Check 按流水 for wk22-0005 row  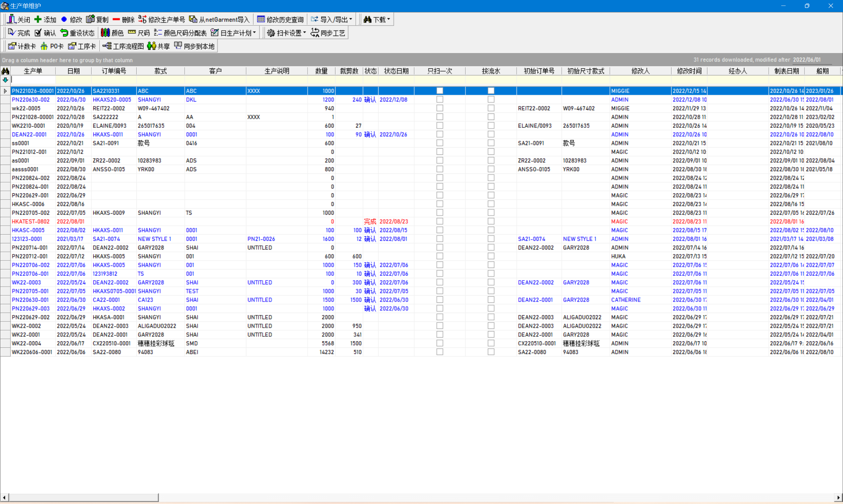pos(491,108)
